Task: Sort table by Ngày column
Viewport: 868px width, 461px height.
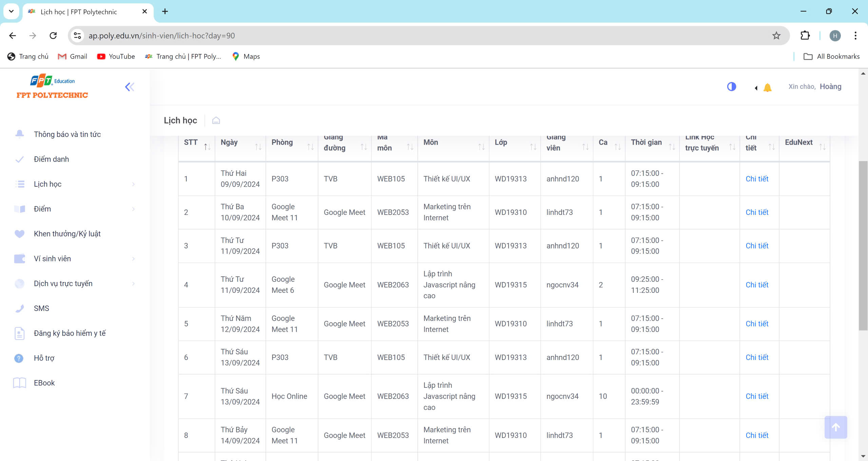Action: pos(258,146)
